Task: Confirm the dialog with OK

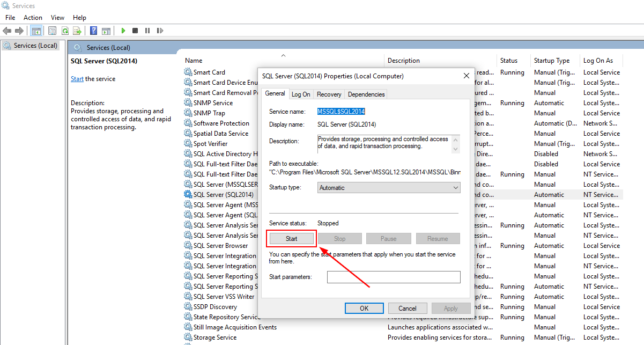Action: (x=364, y=308)
